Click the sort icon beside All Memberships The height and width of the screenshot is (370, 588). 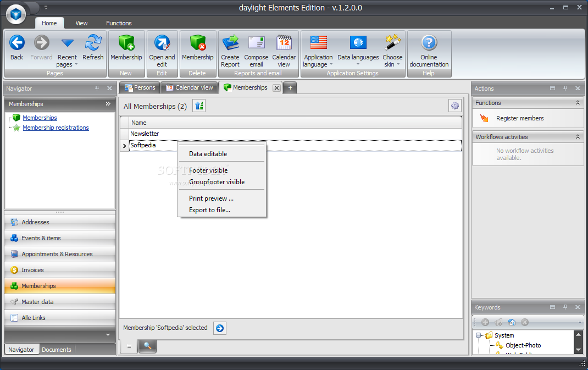point(199,106)
